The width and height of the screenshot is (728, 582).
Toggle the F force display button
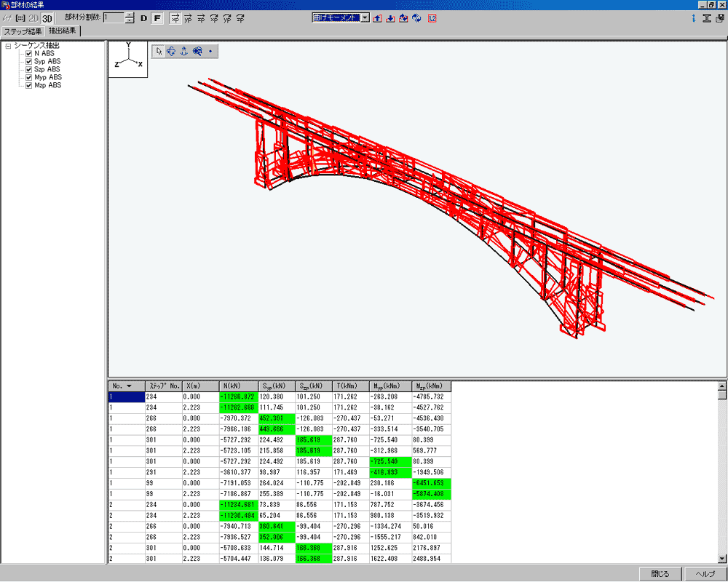point(157,18)
